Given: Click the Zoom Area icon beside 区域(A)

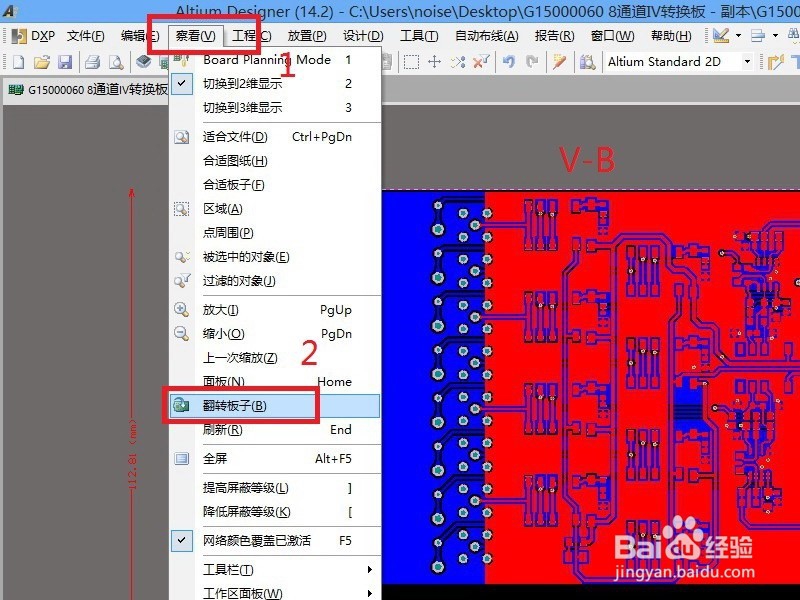Looking at the screenshot, I should [182, 209].
